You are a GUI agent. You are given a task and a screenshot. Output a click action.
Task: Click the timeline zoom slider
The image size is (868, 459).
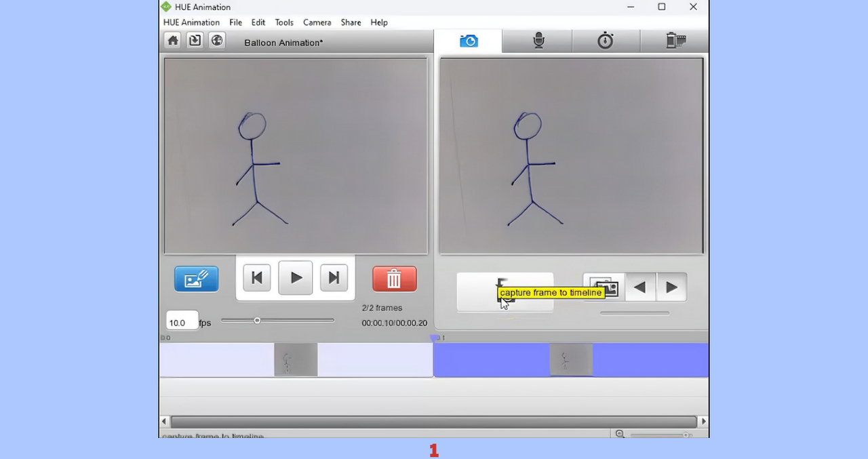point(662,435)
